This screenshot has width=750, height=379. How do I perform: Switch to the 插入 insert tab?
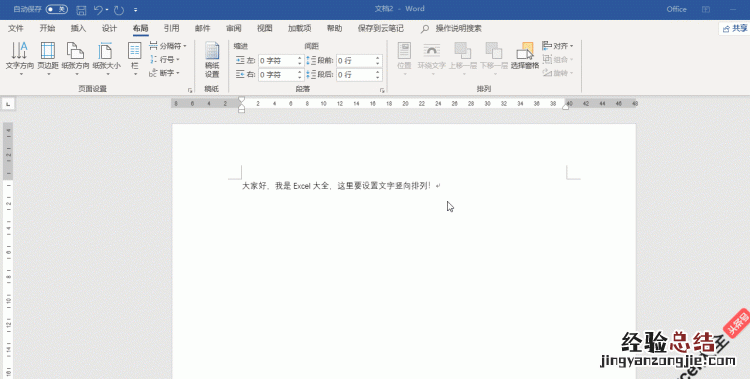click(x=78, y=28)
